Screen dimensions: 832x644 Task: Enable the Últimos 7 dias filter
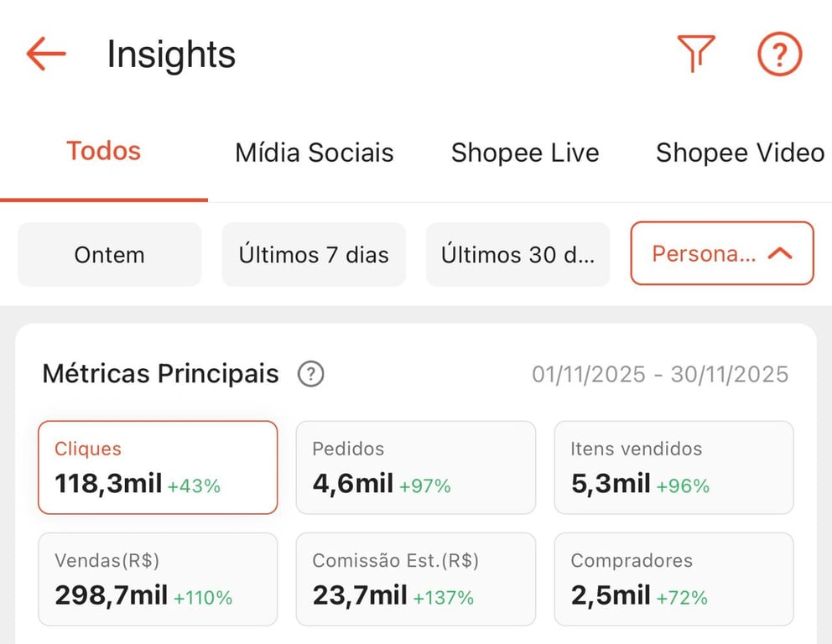tap(313, 254)
